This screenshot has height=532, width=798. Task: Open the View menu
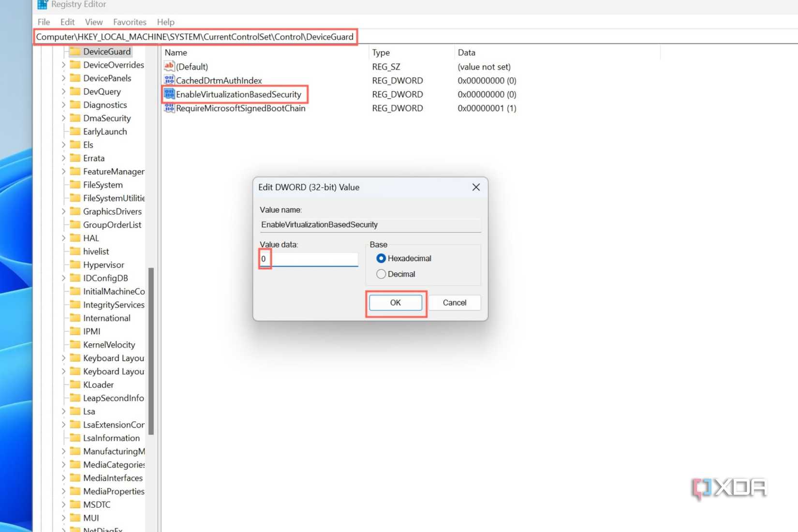point(93,22)
